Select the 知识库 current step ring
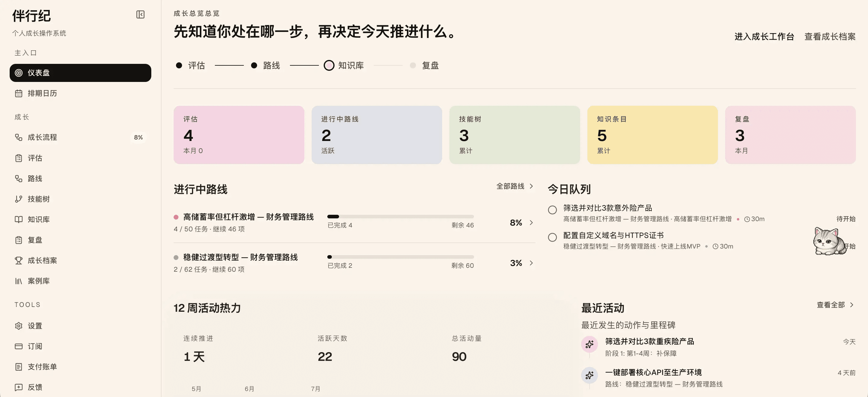The height and width of the screenshot is (397, 868). click(x=329, y=65)
